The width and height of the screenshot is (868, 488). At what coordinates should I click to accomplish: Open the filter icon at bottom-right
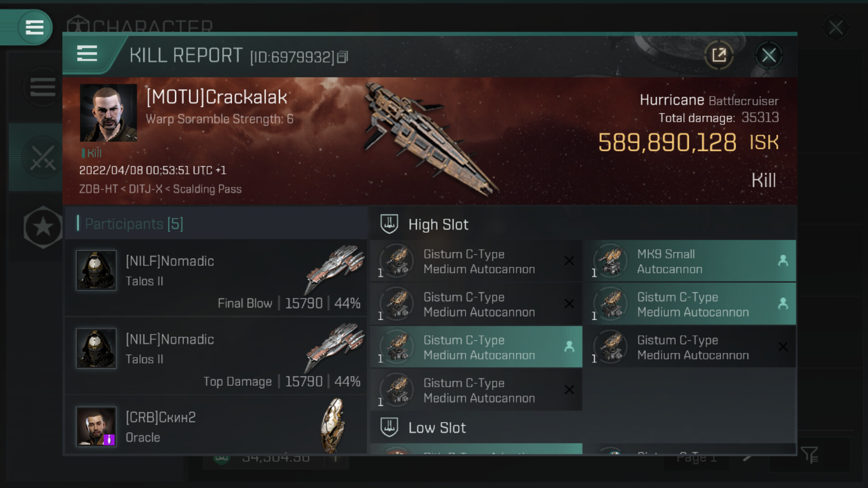[809, 455]
